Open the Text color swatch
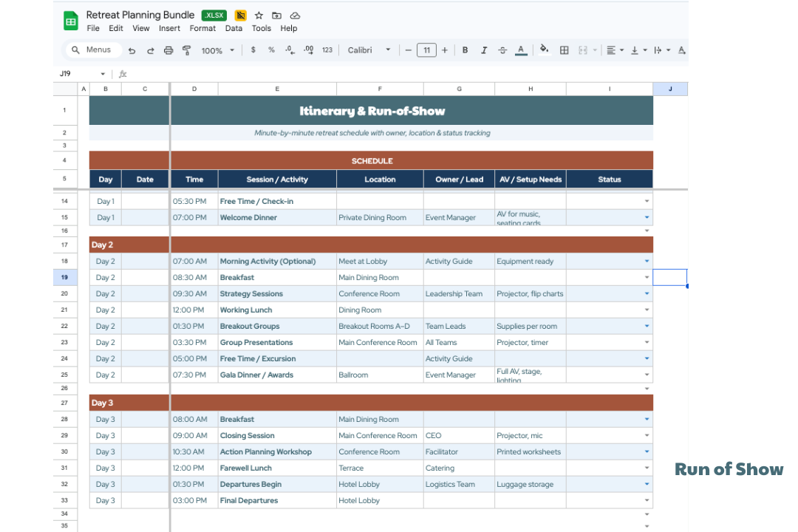Image resolution: width=798 pixels, height=532 pixels. click(520, 50)
